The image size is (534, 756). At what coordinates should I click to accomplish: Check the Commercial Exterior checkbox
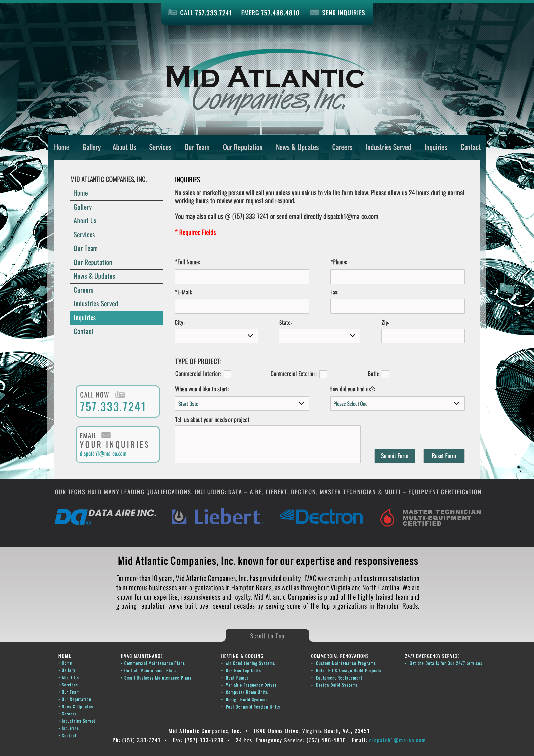(x=323, y=374)
